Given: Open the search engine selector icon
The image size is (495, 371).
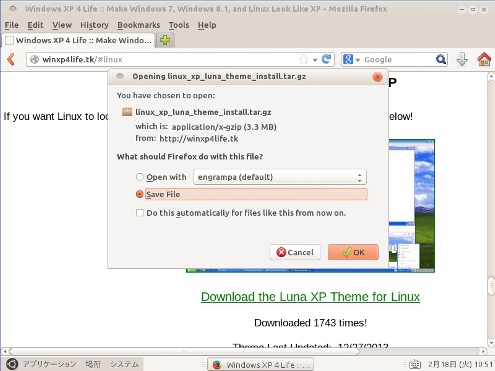Looking at the screenshot, I should click(x=351, y=59).
